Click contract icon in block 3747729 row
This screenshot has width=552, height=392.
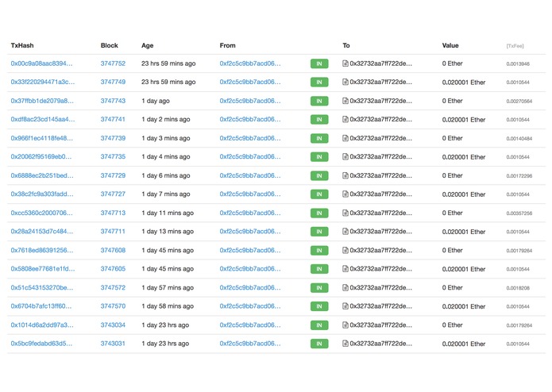point(345,175)
